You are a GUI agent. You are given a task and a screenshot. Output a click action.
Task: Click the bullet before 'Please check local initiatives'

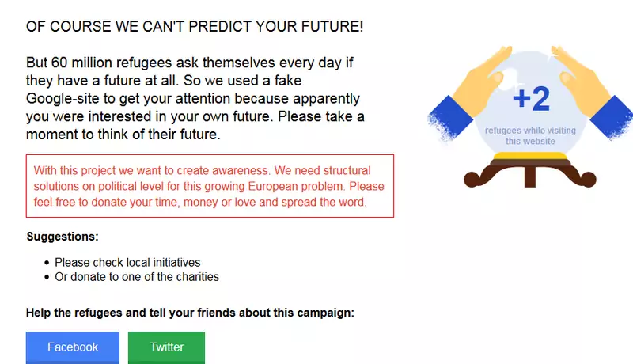pos(47,263)
